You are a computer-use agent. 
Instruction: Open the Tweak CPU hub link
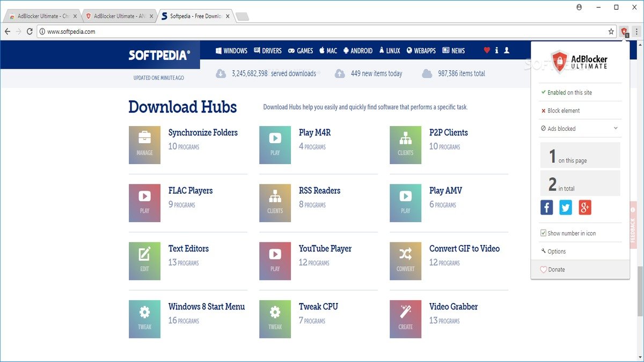point(318,306)
